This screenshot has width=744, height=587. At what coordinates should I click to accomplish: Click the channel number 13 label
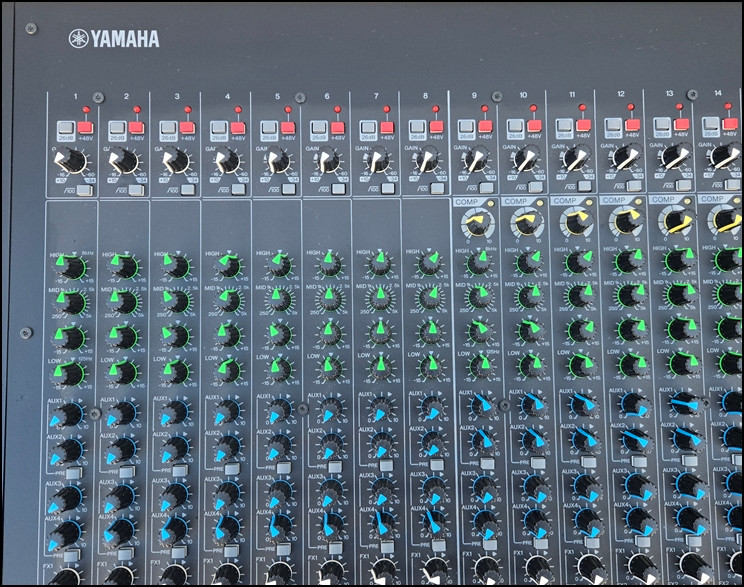pos(669,93)
